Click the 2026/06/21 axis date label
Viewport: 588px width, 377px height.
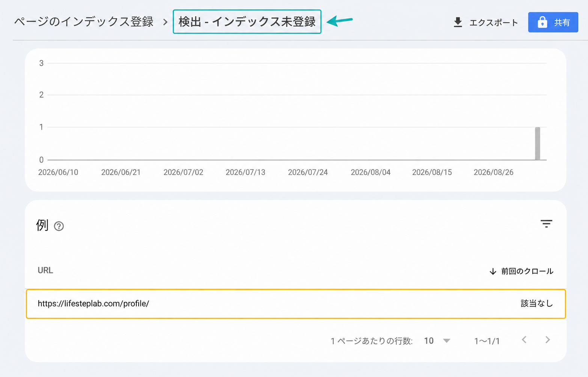[121, 173]
